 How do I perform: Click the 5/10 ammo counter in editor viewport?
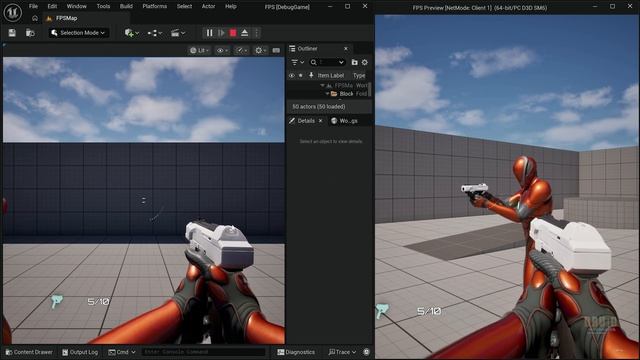[x=98, y=302]
